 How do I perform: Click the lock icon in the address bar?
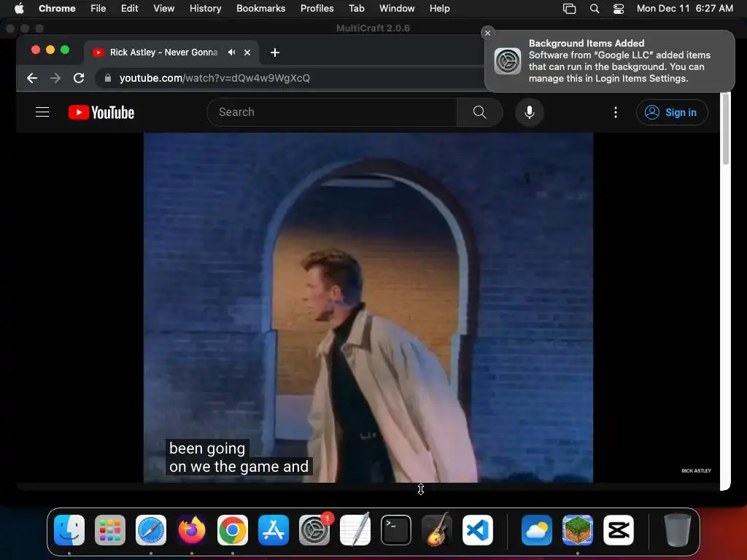[108, 78]
